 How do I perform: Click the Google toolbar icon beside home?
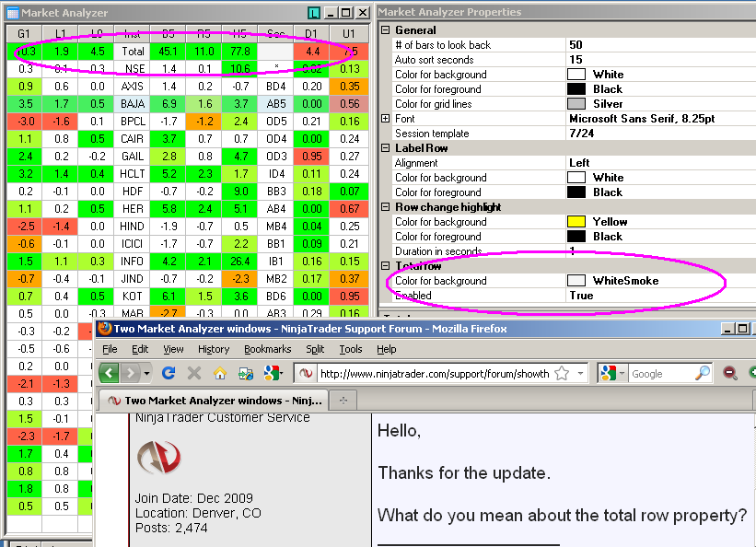click(x=272, y=373)
